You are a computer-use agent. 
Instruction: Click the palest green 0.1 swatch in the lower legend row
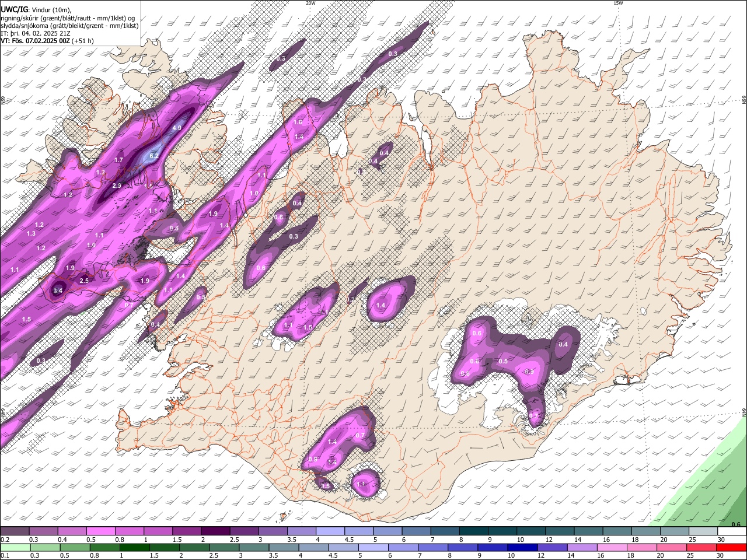pyautogui.click(x=15, y=547)
